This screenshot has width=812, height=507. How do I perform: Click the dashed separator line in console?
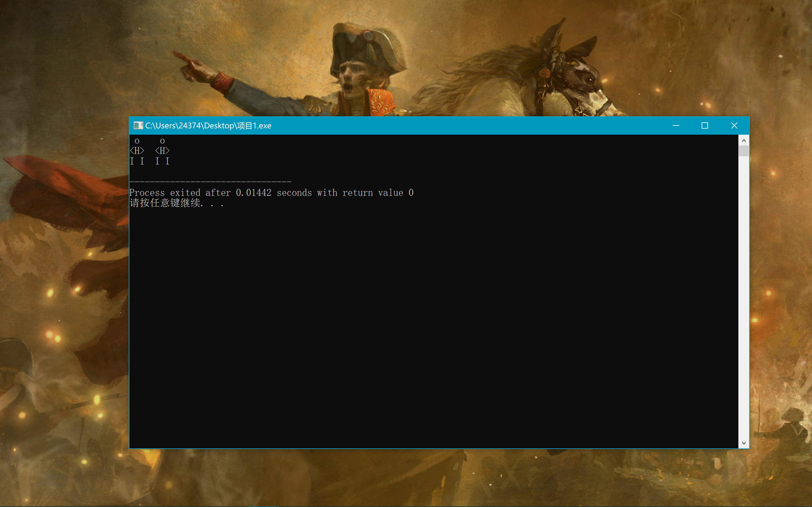point(210,181)
